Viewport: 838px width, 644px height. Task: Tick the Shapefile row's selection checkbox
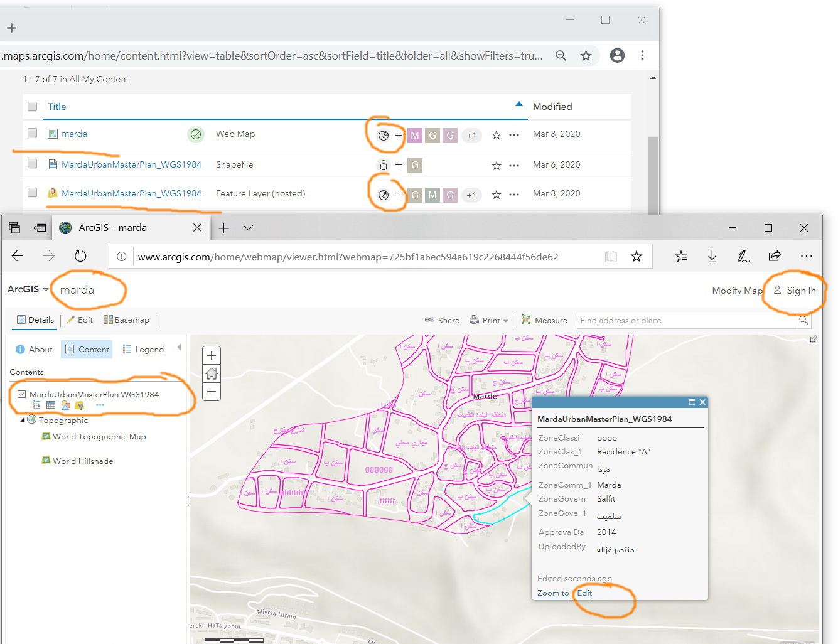pos(33,164)
